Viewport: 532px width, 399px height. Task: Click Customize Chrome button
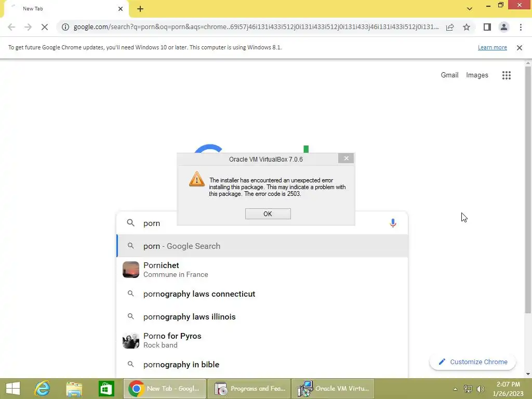[473, 362]
